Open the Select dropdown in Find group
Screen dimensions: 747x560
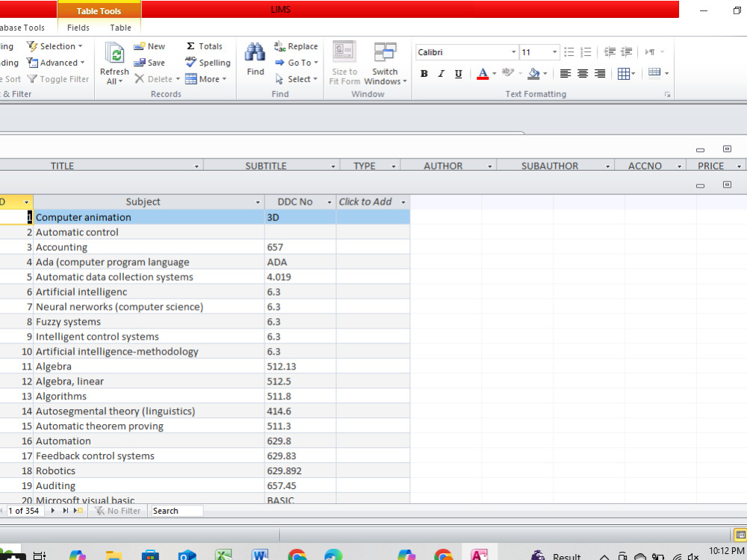tap(297, 79)
